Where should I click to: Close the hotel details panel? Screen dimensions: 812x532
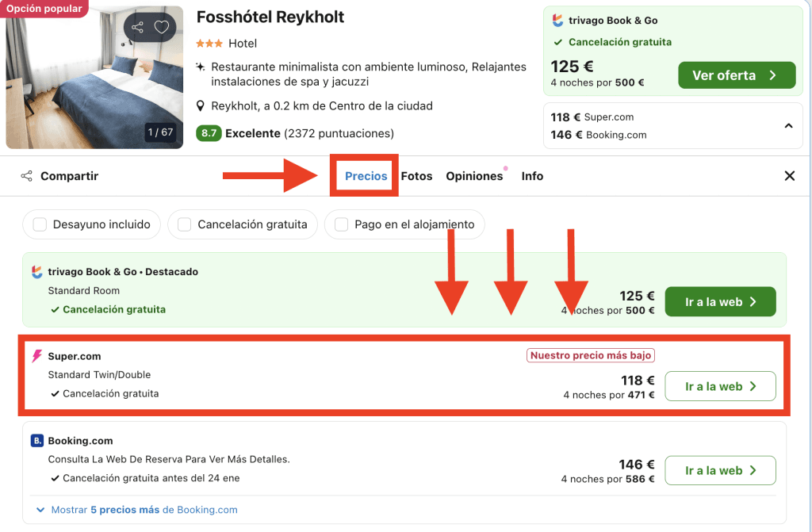(x=789, y=176)
